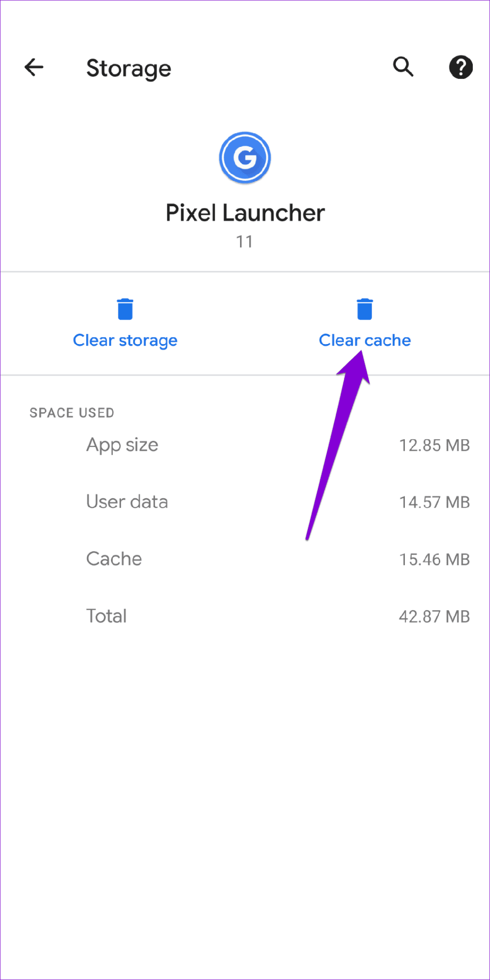Image resolution: width=490 pixels, height=980 pixels.
Task: Open the search magnifier icon
Action: click(x=403, y=67)
